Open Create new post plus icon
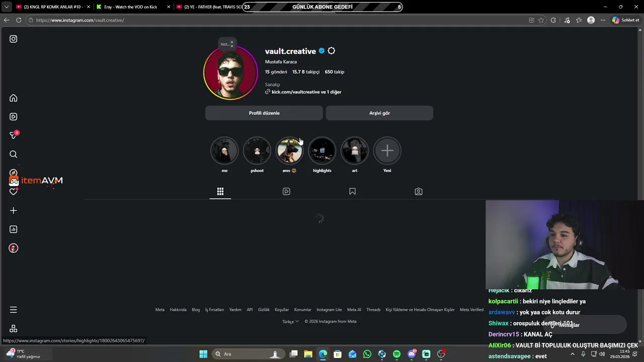 [14, 211]
